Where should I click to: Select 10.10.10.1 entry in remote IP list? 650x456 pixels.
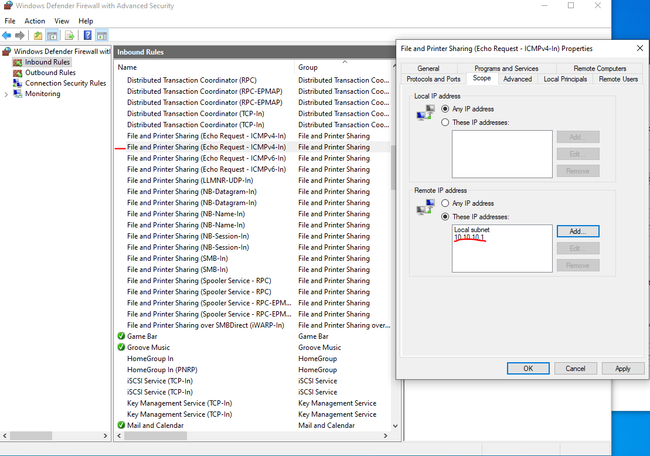[x=469, y=237]
